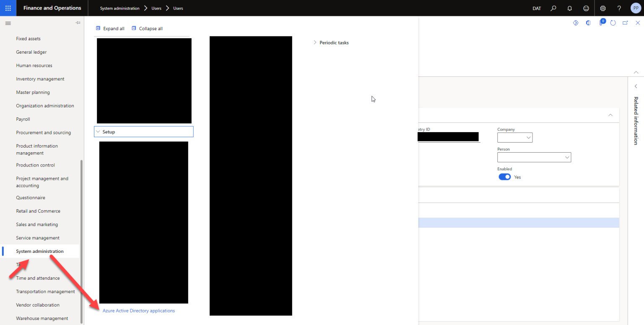Open the Master planning module
644x325 pixels.
33,92
